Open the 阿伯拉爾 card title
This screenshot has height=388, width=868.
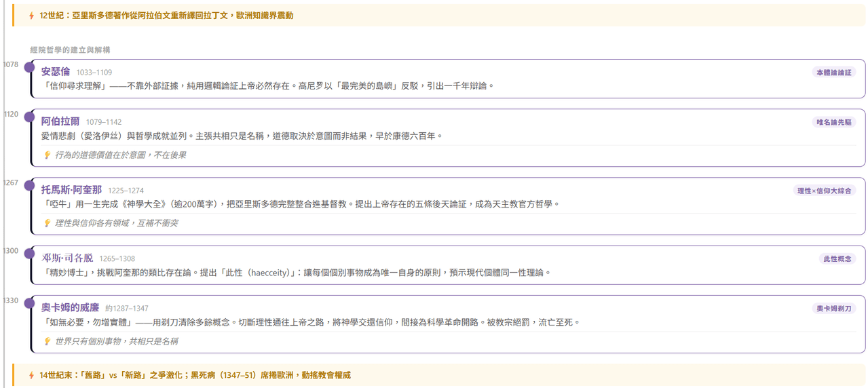pos(60,121)
